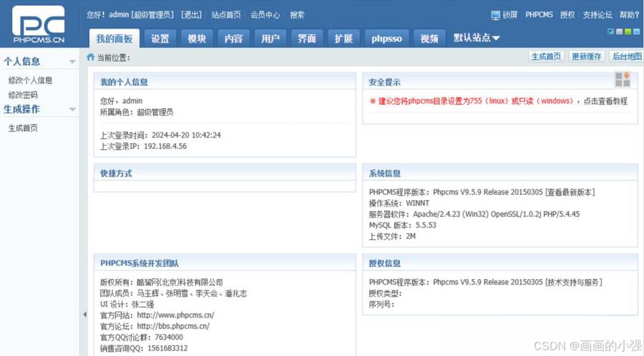Switch to the 界面 tab
644x356 pixels.
[x=307, y=38]
